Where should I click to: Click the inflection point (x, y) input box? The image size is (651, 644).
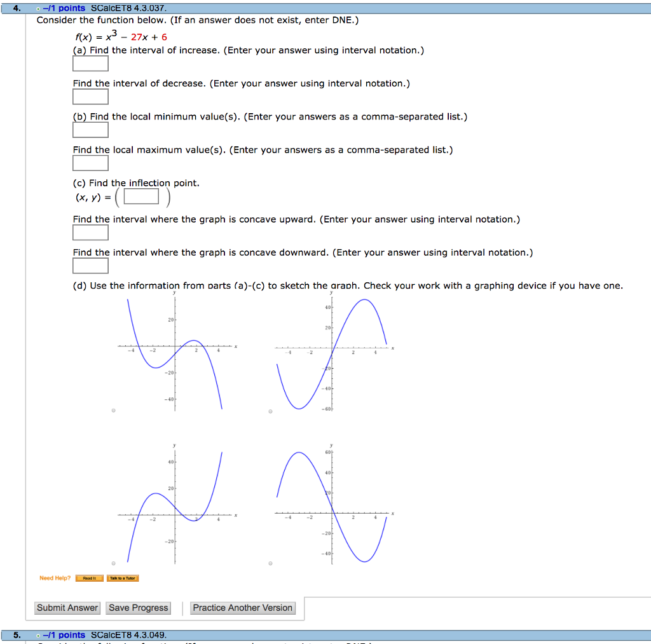[x=140, y=196]
